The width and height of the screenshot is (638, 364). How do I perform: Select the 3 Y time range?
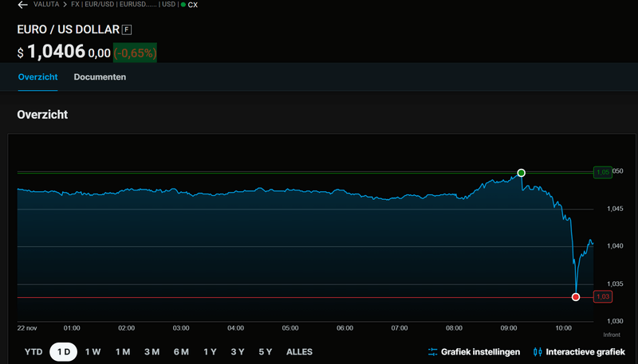(x=238, y=352)
